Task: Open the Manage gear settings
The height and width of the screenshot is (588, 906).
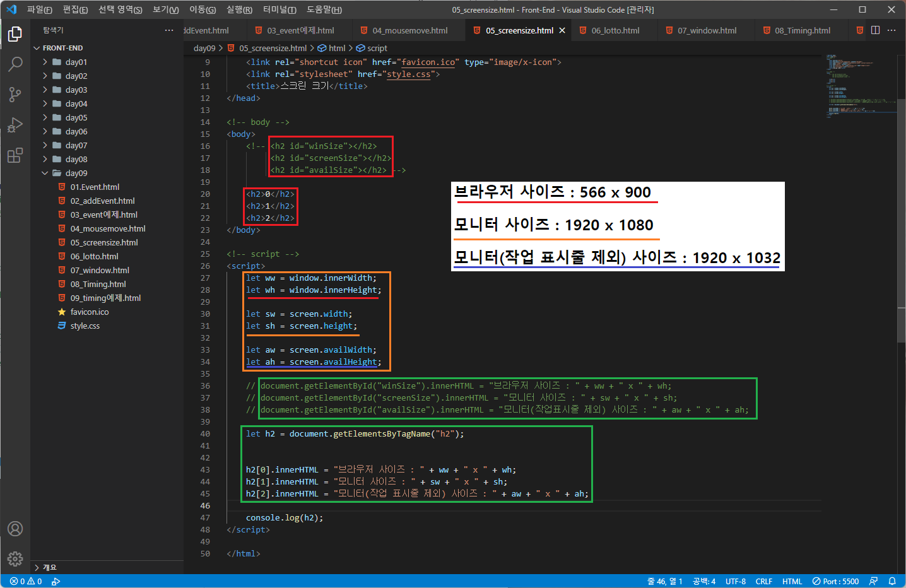Action: (15, 558)
